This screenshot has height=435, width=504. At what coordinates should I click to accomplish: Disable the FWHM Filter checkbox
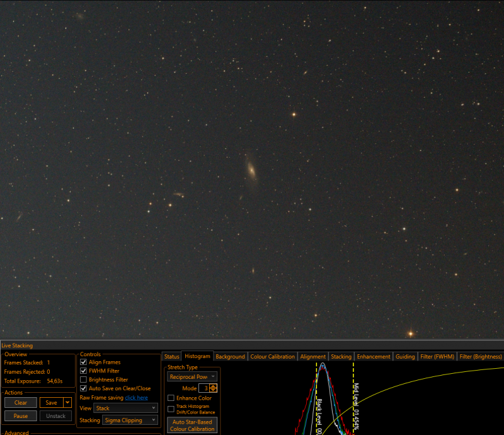(83, 371)
